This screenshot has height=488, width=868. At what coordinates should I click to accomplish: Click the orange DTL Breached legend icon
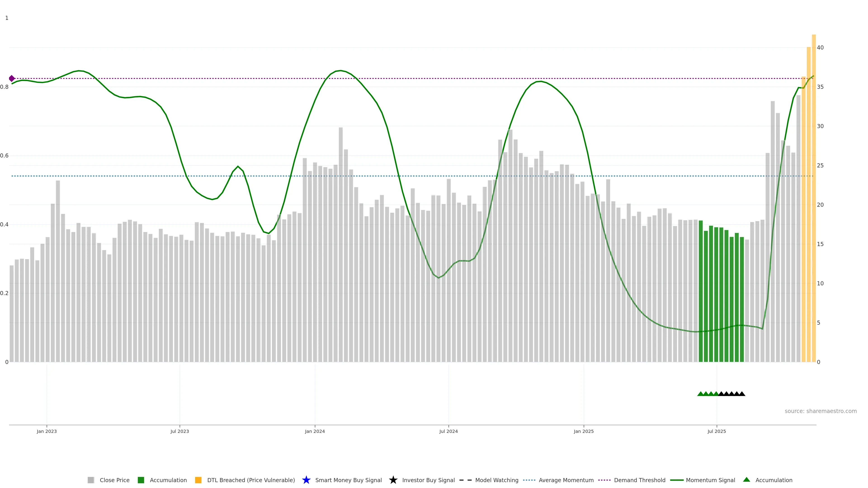pyautogui.click(x=198, y=480)
